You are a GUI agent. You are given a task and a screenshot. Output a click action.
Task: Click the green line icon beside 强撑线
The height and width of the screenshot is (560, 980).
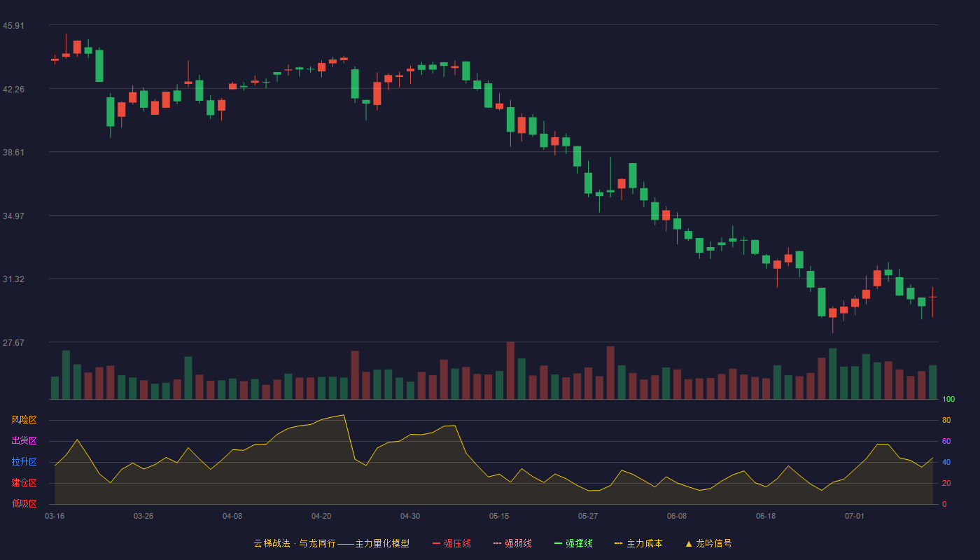559,543
